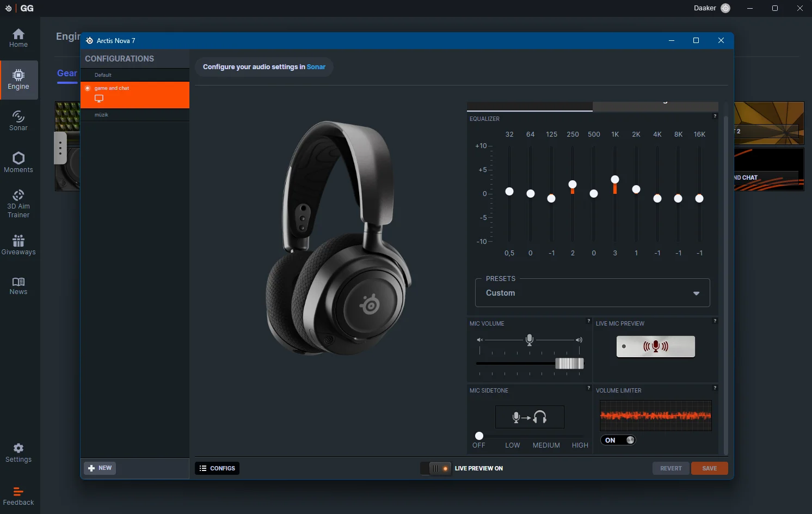Click the display icon under game and chat
Image resolution: width=812 pixels, height=514 pixels.
pyautogui.click(x=99, y=99)
